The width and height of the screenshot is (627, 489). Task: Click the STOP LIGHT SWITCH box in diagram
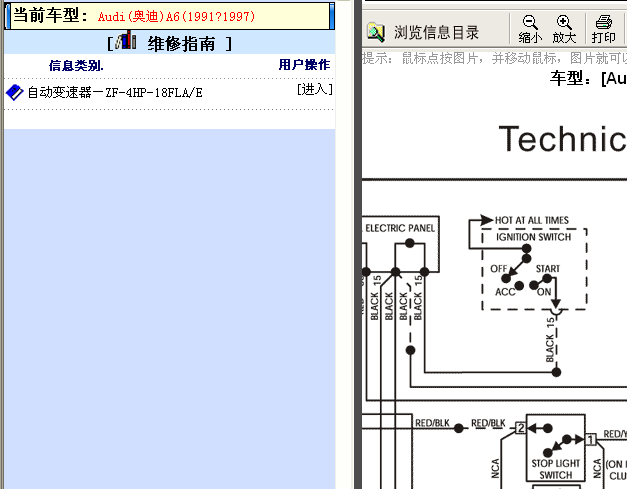pos(555,447)
